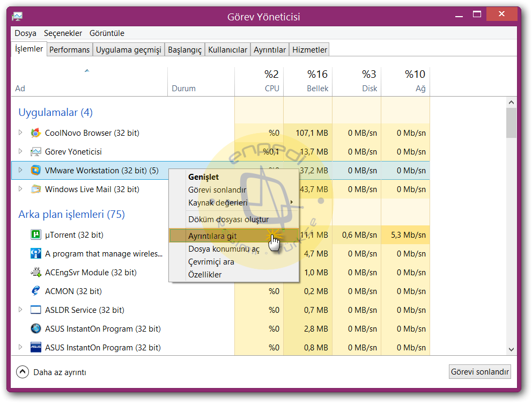The width and height of the screenshot is (532, 403).
Task: Choose Dosya konumunu aç menu entry
Action: (x=234, y=249)
